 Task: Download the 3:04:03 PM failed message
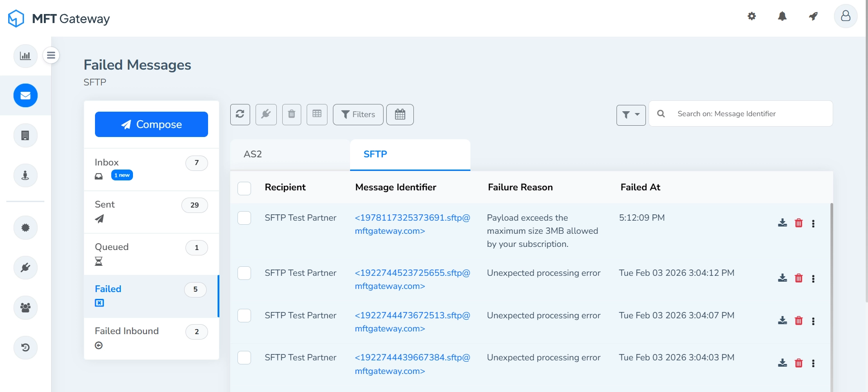click(783, 363)
